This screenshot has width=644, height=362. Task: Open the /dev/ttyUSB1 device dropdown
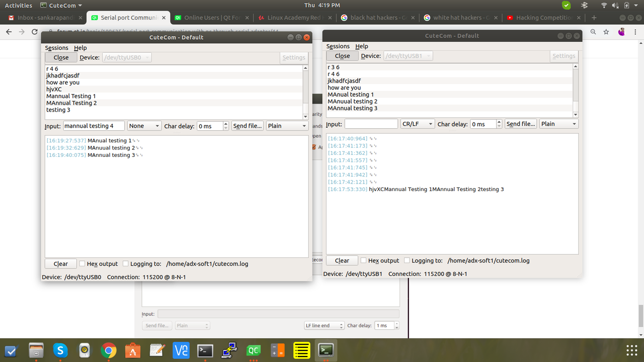408,56
